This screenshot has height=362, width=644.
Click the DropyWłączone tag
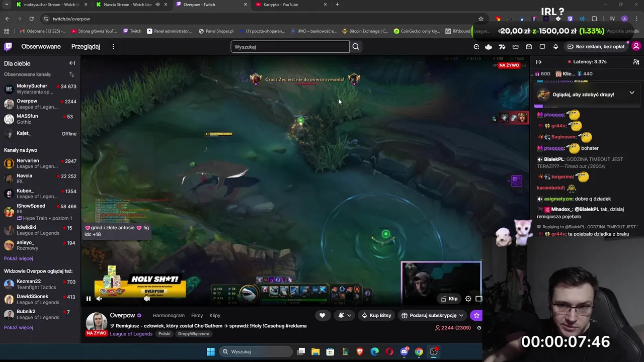(194, 334)
